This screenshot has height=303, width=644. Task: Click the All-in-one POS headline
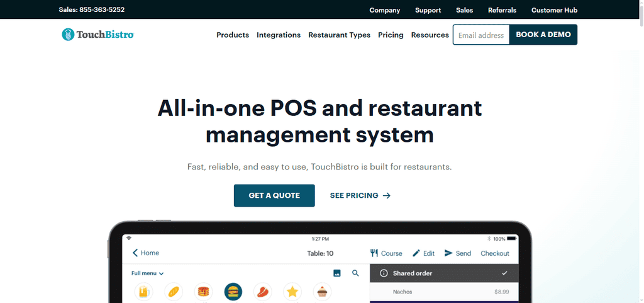[319, 122]
